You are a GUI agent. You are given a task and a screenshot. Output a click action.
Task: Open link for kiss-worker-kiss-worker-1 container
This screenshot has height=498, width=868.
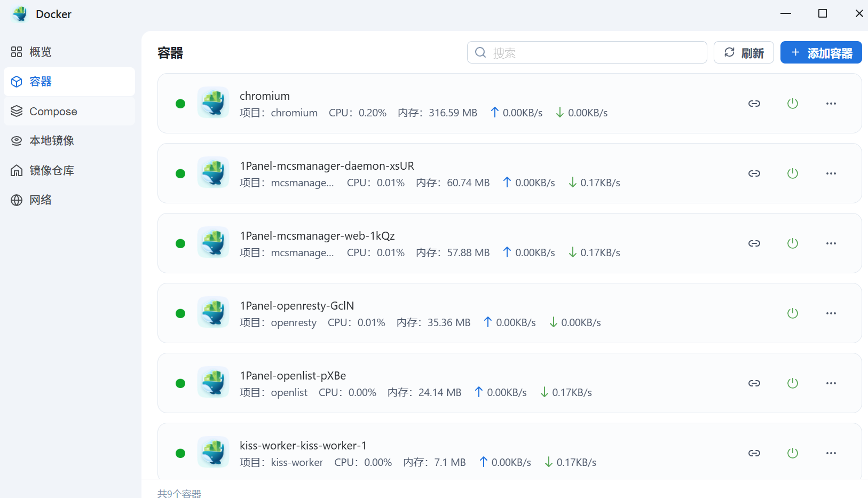[754, 453]
